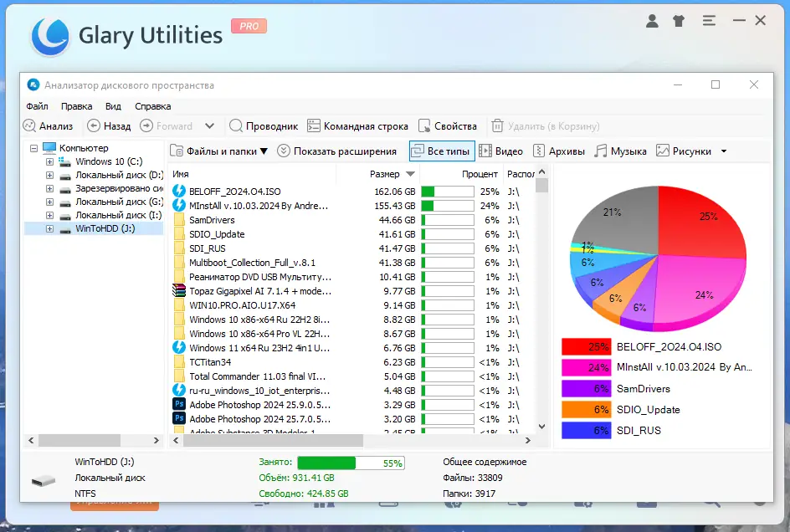Click purple SamDrivers legend swatch

(587, 388)
